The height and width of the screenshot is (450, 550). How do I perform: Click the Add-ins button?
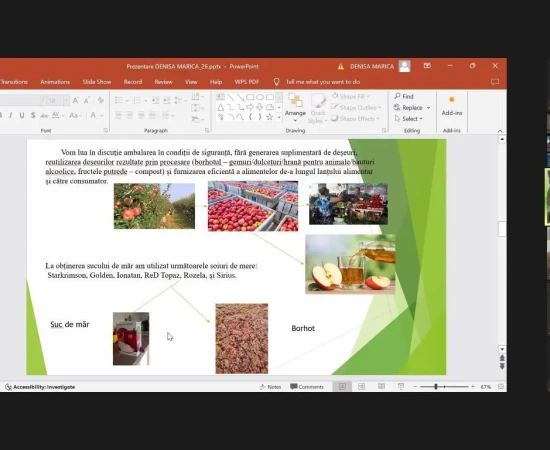coord(452,106)
